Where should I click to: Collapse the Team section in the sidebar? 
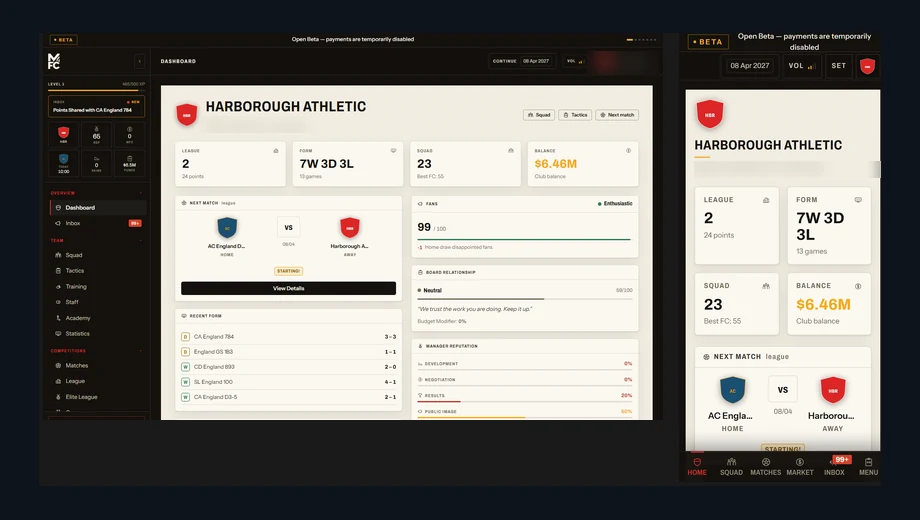pyautogui.click(x=141, y=241)
